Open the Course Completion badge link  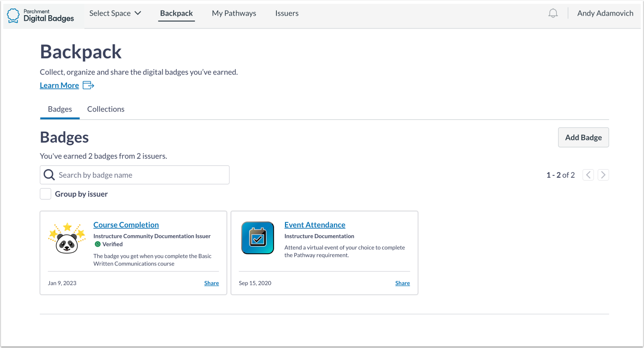pyautogui.click(x=126, y=225)
